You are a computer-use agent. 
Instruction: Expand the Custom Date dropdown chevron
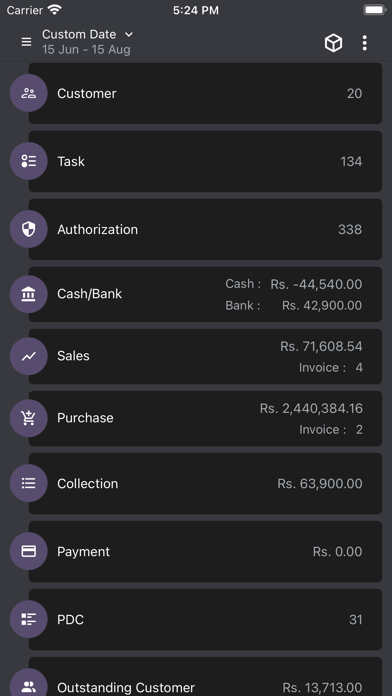pos(129,34)
